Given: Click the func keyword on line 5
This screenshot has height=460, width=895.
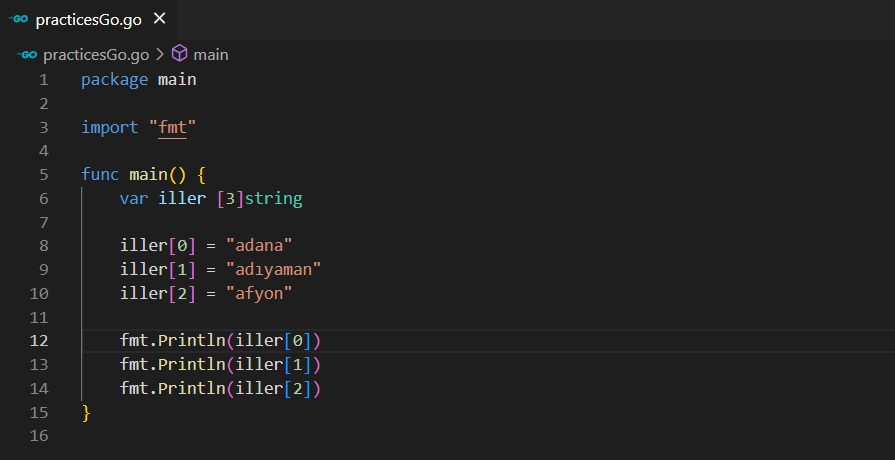Looking at the screenshot, I should (x=100, y=174).
